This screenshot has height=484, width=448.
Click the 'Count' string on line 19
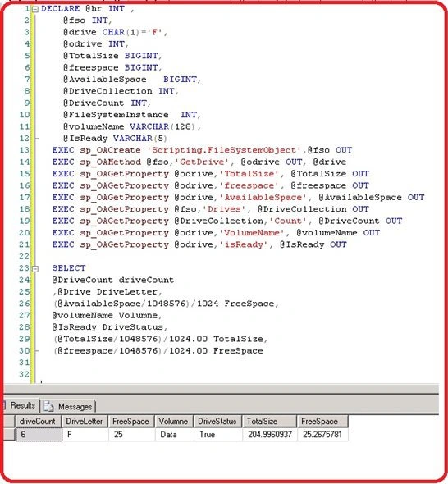click(x=288, y=221)
